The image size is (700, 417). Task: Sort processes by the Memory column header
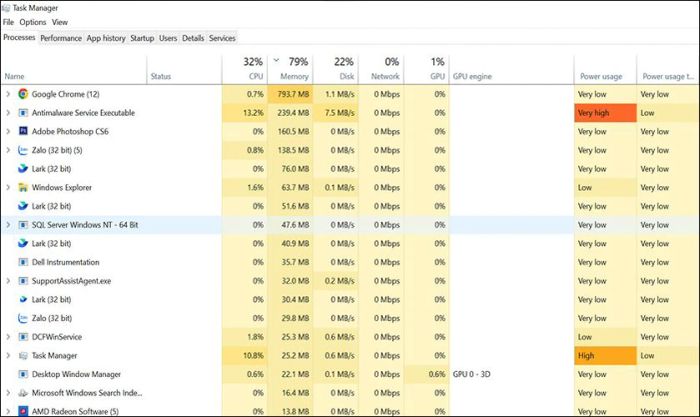click(x=294, y=68)
